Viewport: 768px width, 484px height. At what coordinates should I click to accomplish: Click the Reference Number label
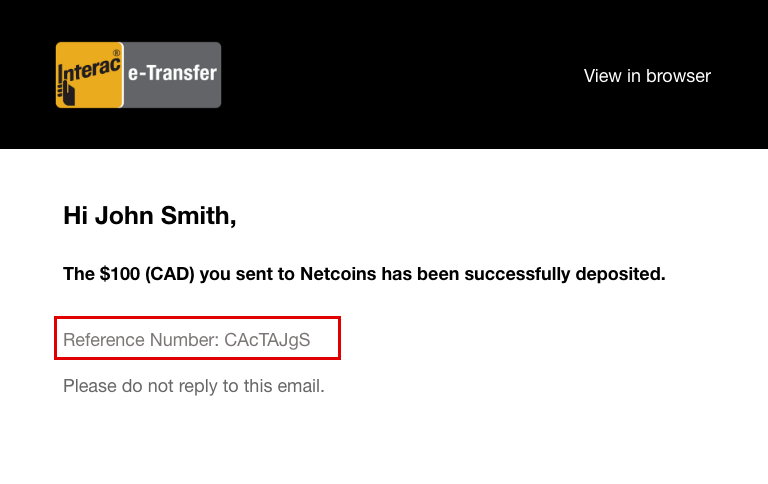141,340
